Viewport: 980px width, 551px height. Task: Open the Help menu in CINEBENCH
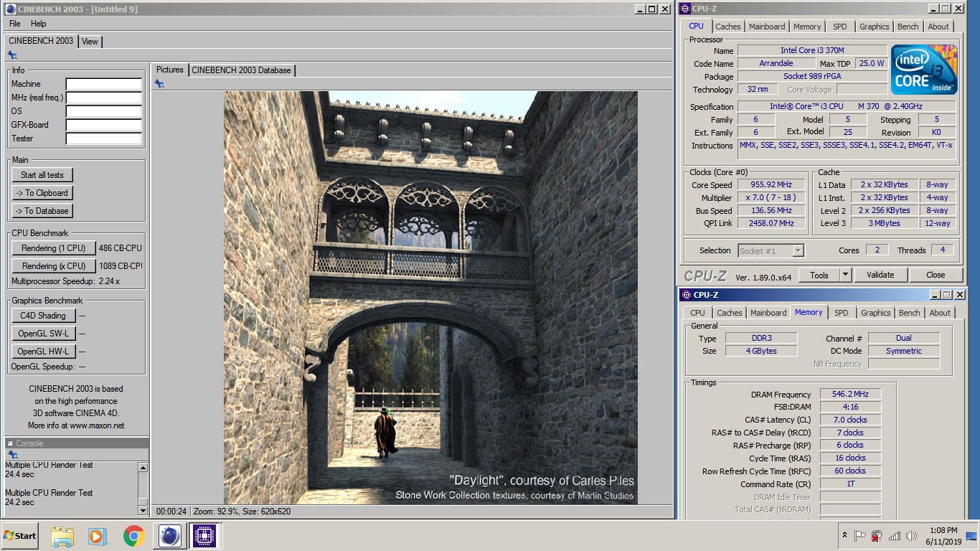point(39,24)
